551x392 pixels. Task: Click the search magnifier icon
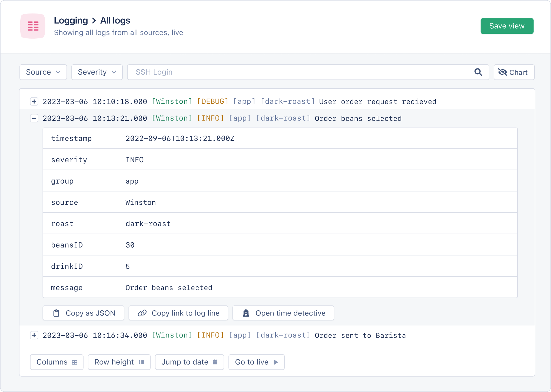click(478, 72)
